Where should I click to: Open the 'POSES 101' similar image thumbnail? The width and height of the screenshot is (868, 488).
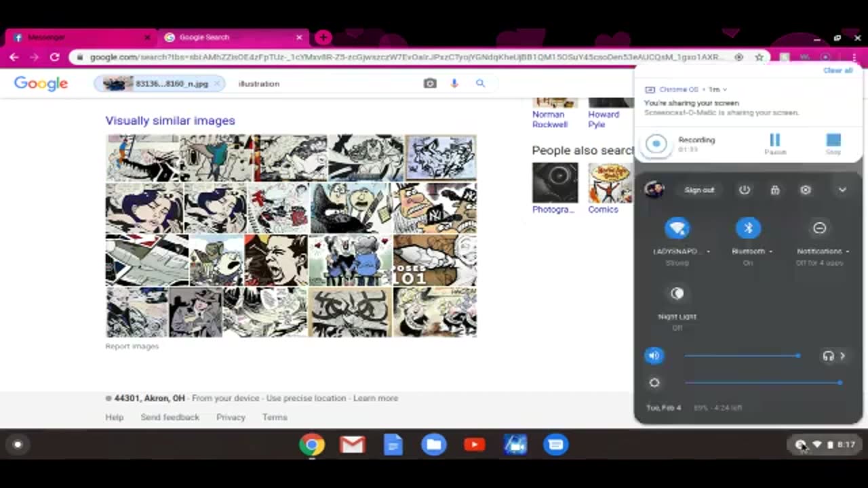pyautogui.click(x=435, y=260)
